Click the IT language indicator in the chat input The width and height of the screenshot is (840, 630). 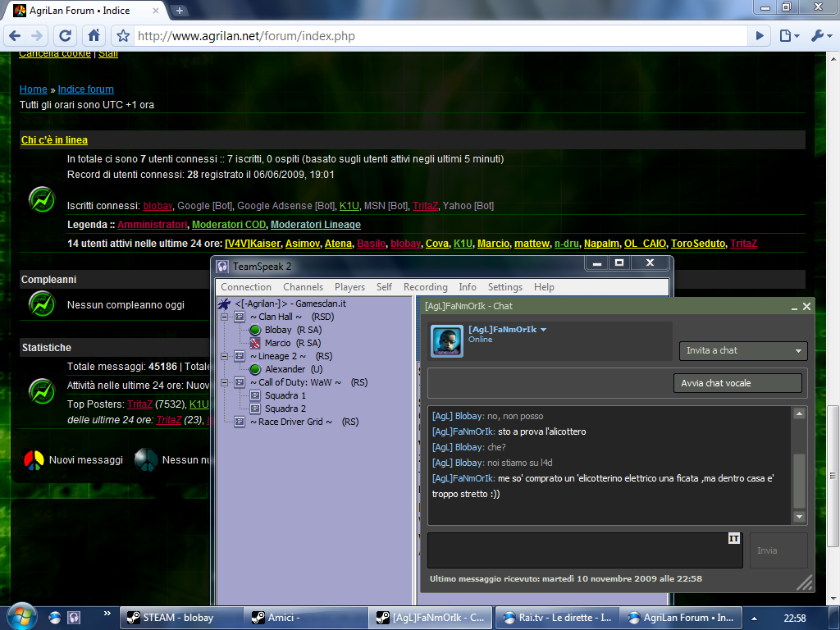pyautogui.click(x=734, y=538)
